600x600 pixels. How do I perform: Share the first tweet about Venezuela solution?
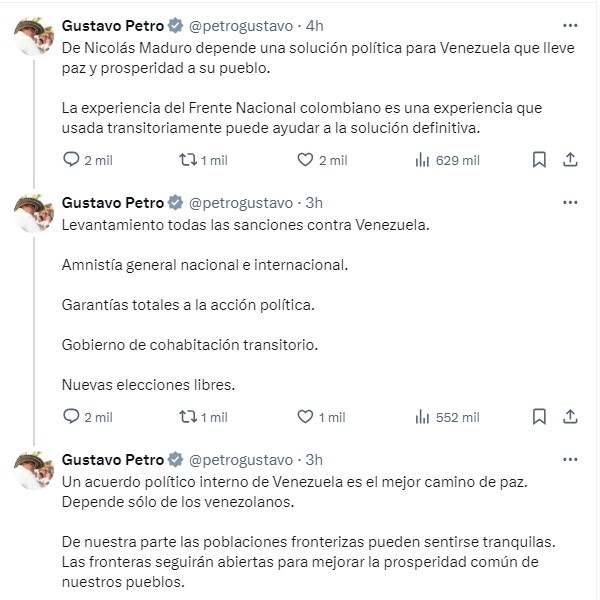point(570,160)
